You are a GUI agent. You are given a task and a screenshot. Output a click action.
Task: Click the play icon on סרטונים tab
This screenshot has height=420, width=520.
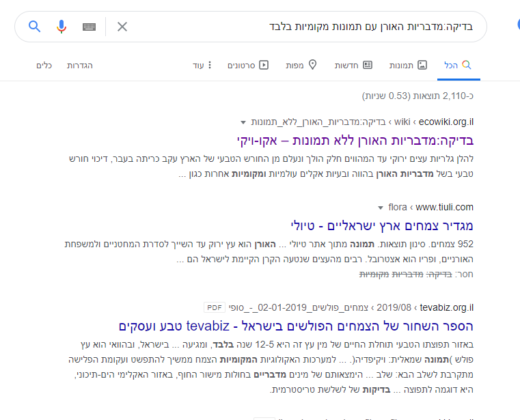coord(264,65)
